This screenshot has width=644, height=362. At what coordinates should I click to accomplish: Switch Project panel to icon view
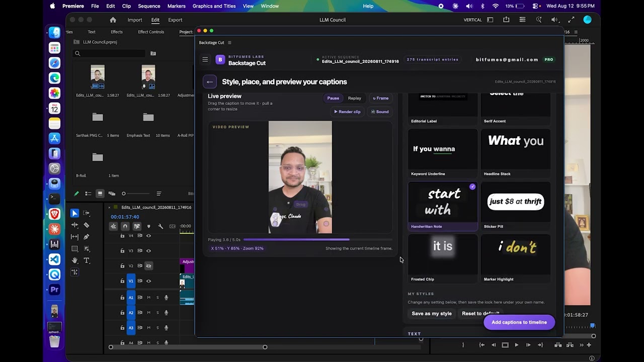click(x=100, y=194)
